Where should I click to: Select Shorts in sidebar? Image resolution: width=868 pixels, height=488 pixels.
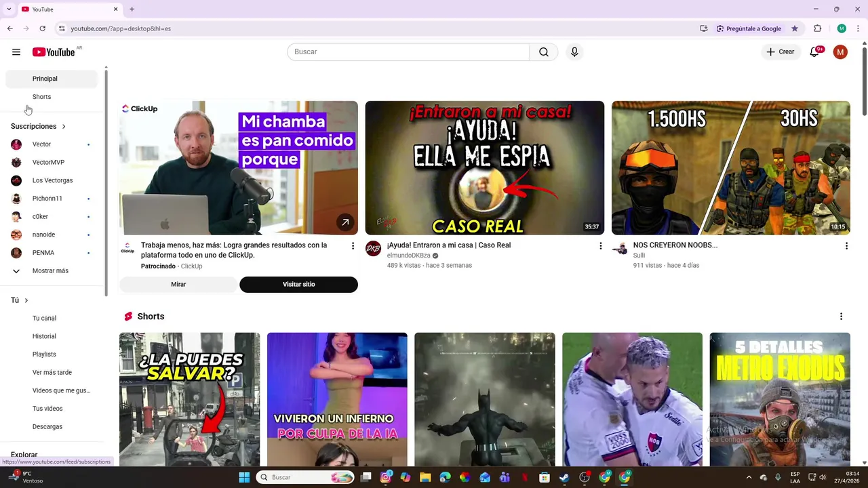(52, 97)
